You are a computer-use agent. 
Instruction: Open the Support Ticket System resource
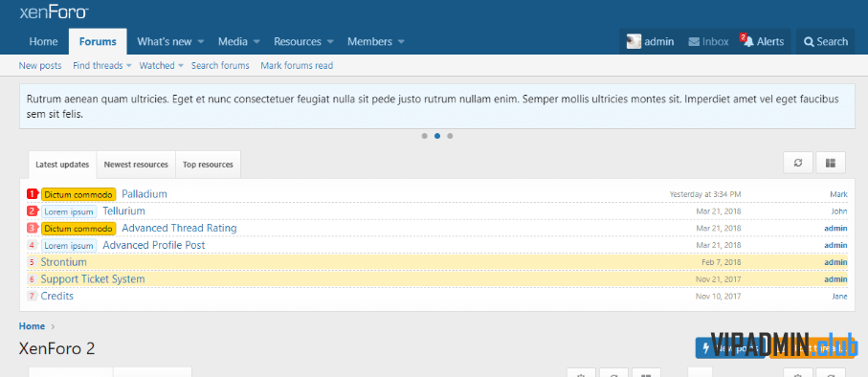click(93, 279)
